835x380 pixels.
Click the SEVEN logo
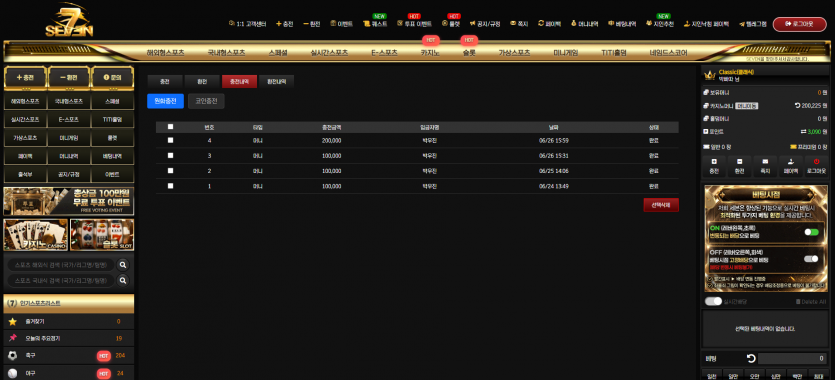tap(69, 21)
